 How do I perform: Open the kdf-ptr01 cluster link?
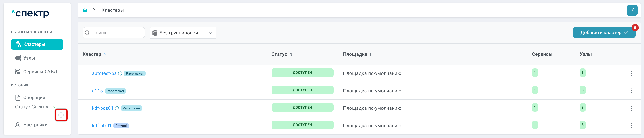[101, 126]
